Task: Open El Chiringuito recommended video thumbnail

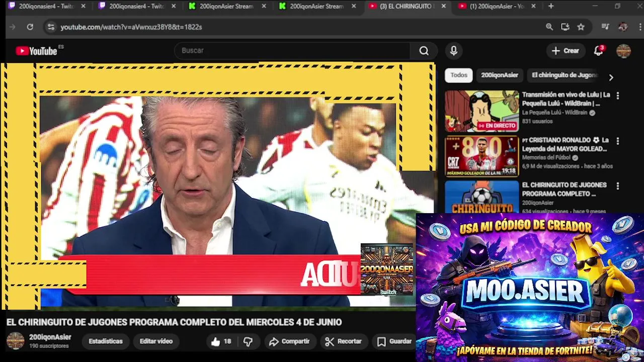Action: (x=481, y=197)
